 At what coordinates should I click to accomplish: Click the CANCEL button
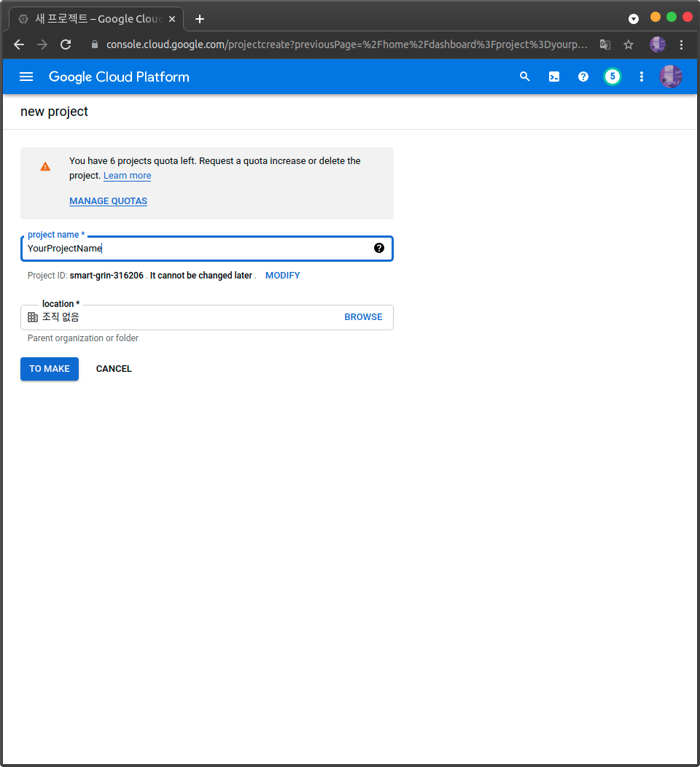114,369
